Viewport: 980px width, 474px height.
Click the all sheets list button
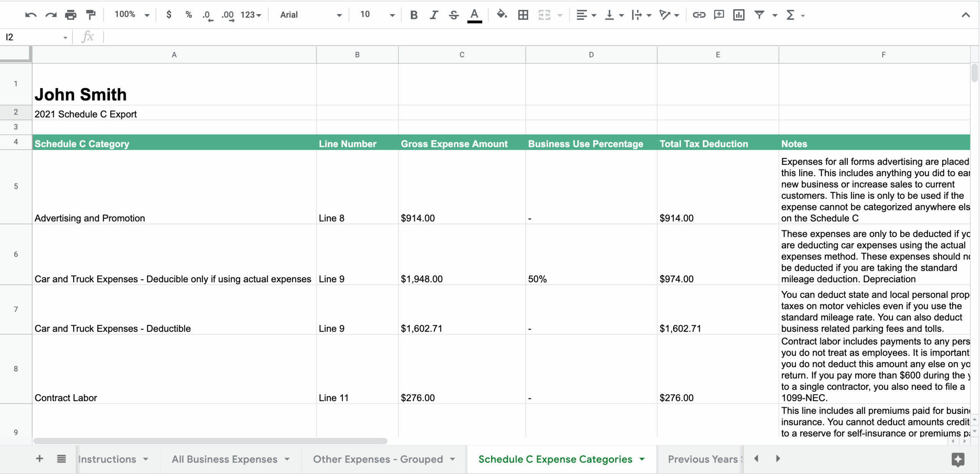tap(61, 459)
